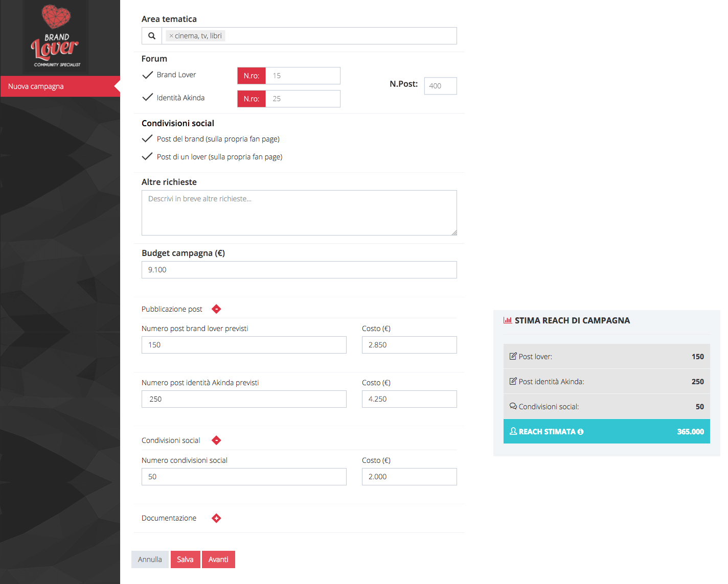
Task: Uncheck the Brand Lover forum checkbox
Action: pos(148,75)
